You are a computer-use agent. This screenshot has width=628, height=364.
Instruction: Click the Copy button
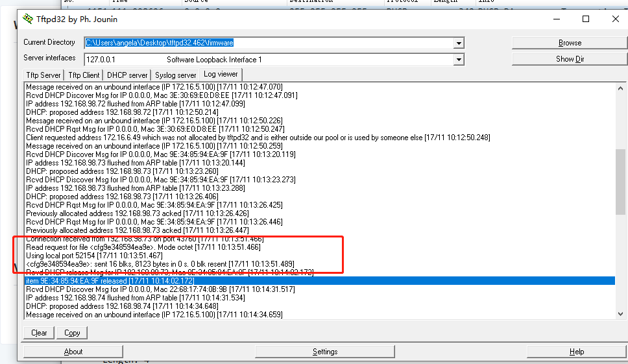pyautogui.click(x=72, y=333)
